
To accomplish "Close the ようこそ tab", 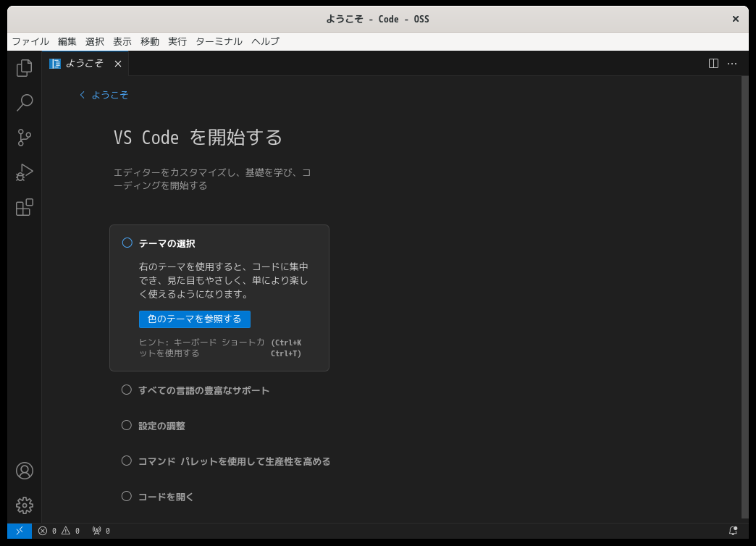I will click(x=117, y=64).
